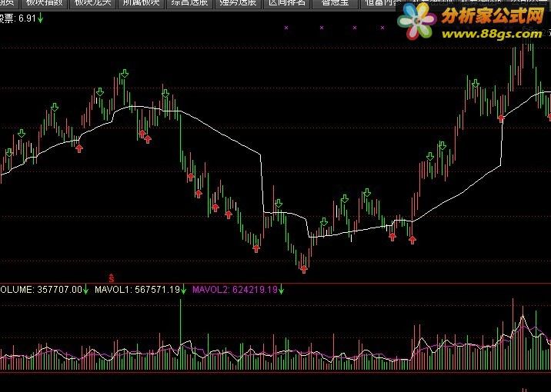Click the green arrow after the MAVOL1 value
Image resolution: width=551 pixels, height=392 pixels.
click(183, 290)
